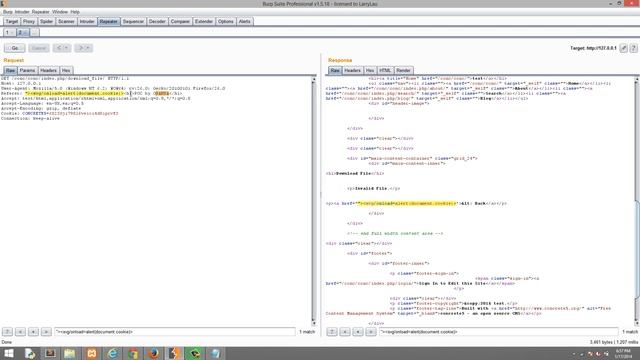Screen dimensions: 640x360
Task: Switch to the Comparer tab
Action: [x=180, y=22]
